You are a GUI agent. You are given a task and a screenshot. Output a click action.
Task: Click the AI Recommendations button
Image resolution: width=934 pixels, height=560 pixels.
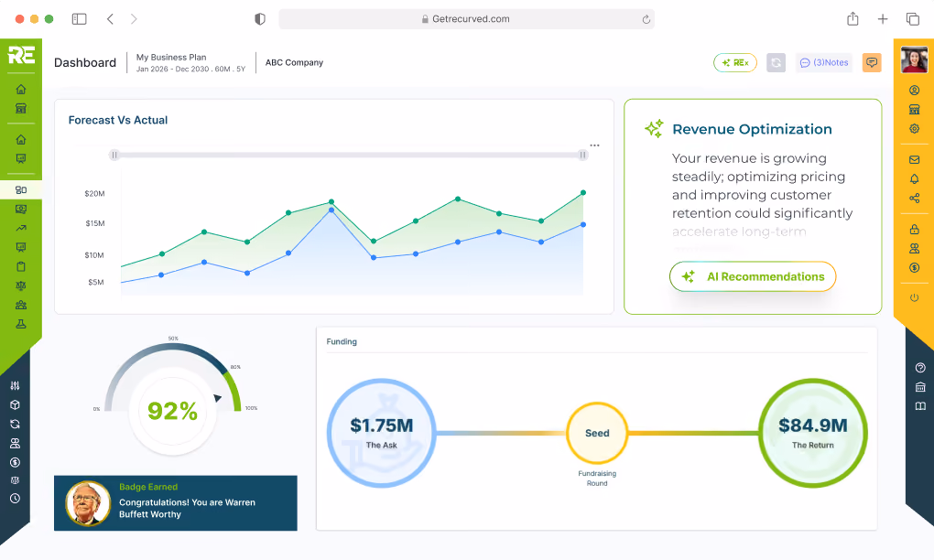[x=753, y=276]
